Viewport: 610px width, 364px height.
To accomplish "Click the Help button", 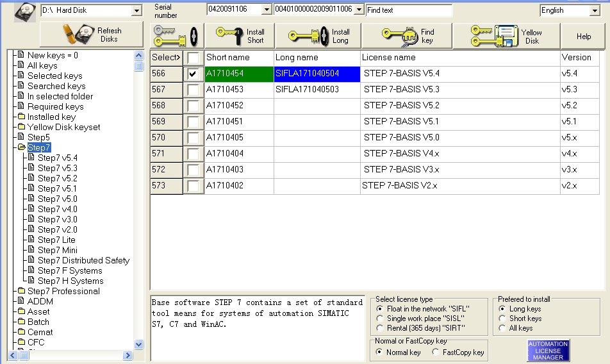I will point(583,37).
